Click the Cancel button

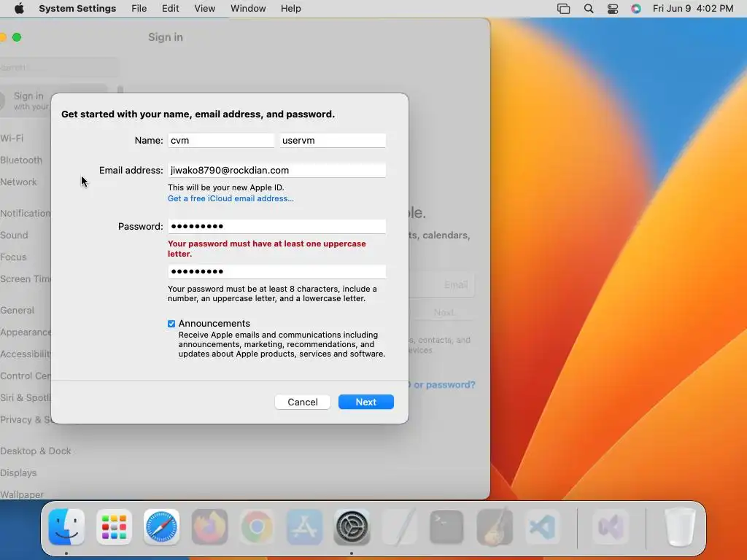303,402
